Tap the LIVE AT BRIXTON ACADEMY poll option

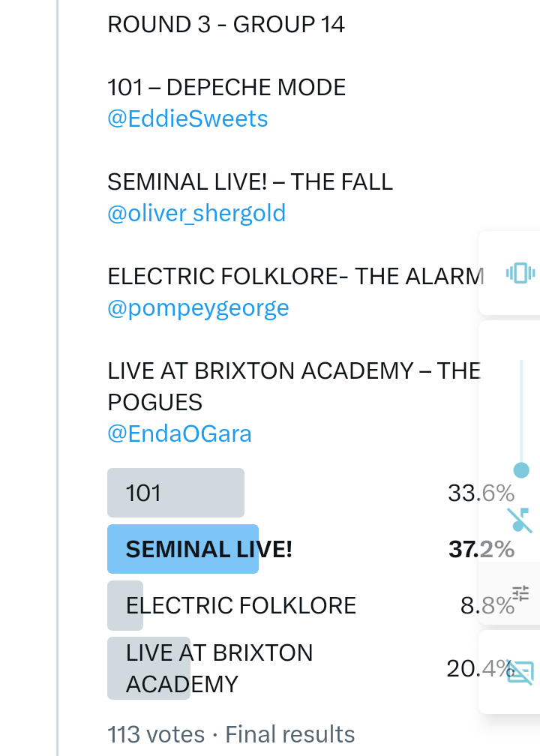[219, 667]
